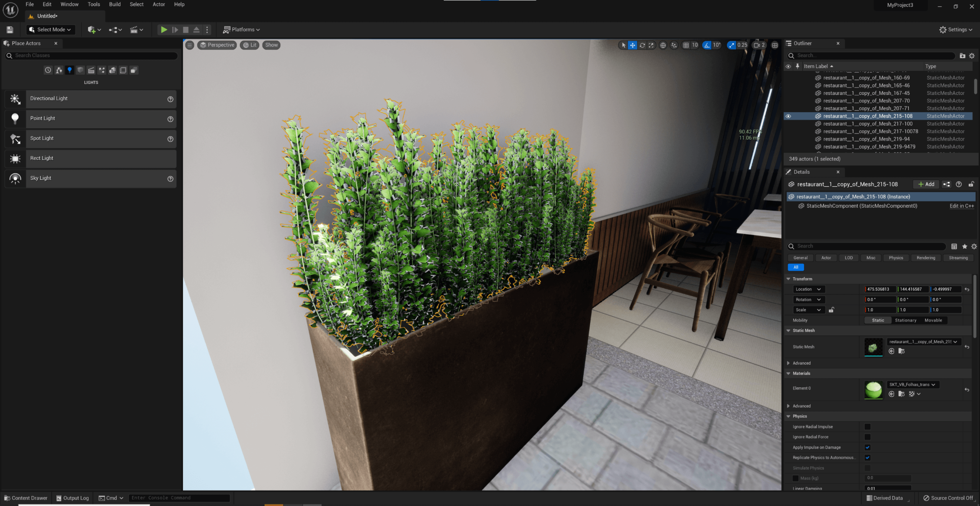980x506 pixels.
Task: Collapse the Transform section in Details
Action: point(789,279)
